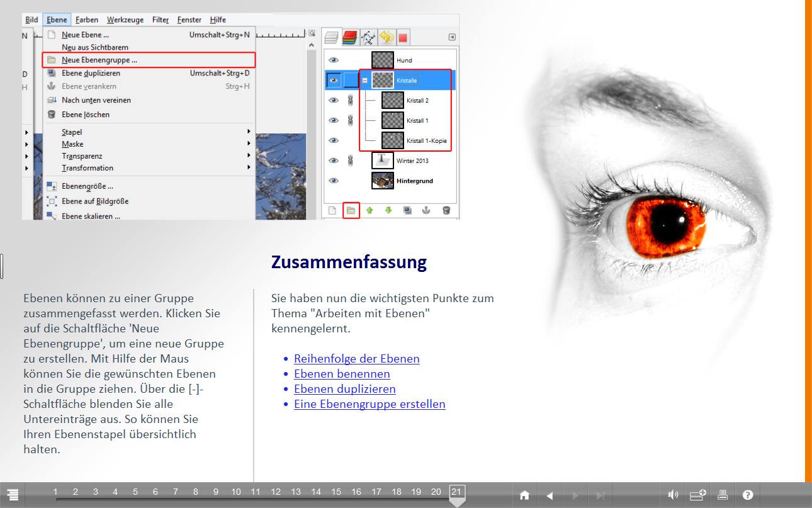
Task: Toggle visibility of the Hund layer
Action: pos(334,60)
